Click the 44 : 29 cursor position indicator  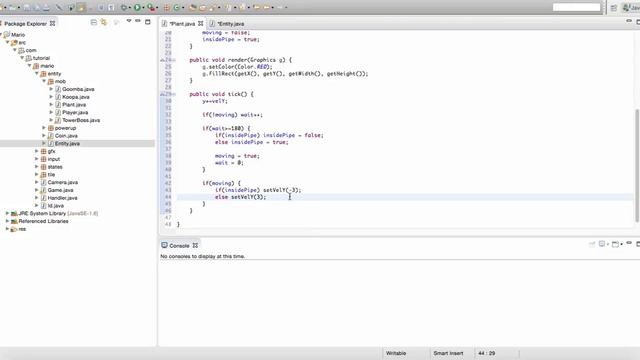pos(487,353)
